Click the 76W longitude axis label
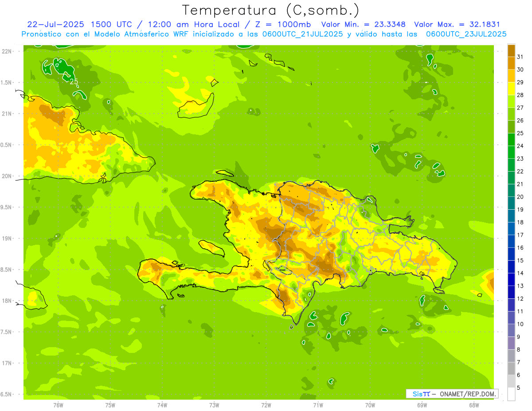This screenshot has width=532, height=411. [58, 405]
